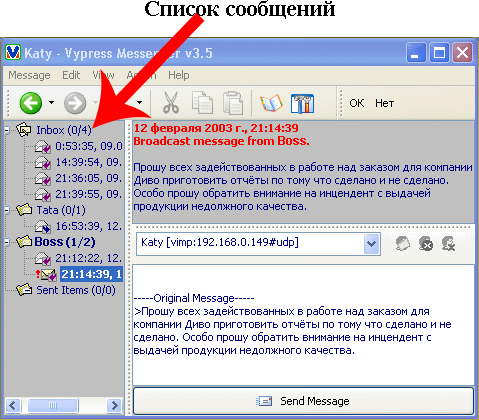Click into the reply message text area

[x=303, y=325]
